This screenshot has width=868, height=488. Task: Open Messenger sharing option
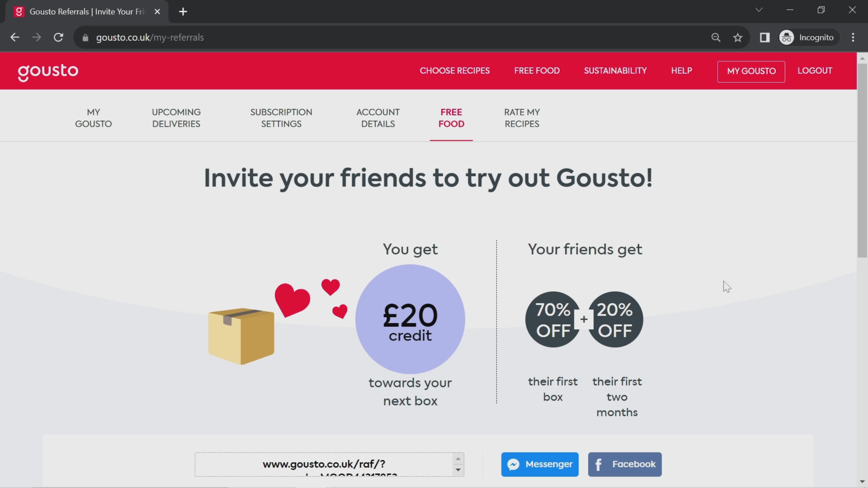(540, 464)
